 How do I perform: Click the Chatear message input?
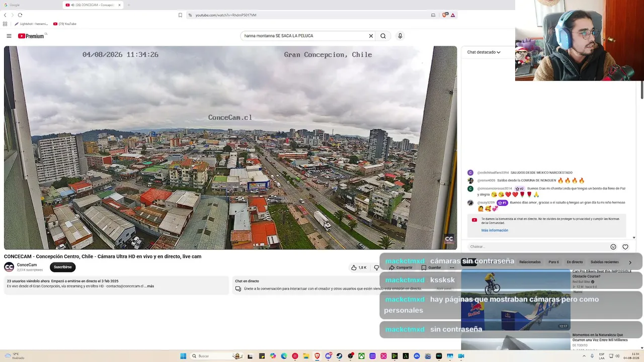(537, 247)
